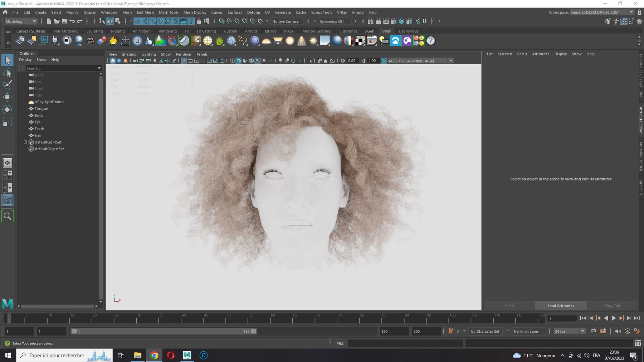
Task: Click the V-Ray camera shelf icon
Action: tap(90, 41)
